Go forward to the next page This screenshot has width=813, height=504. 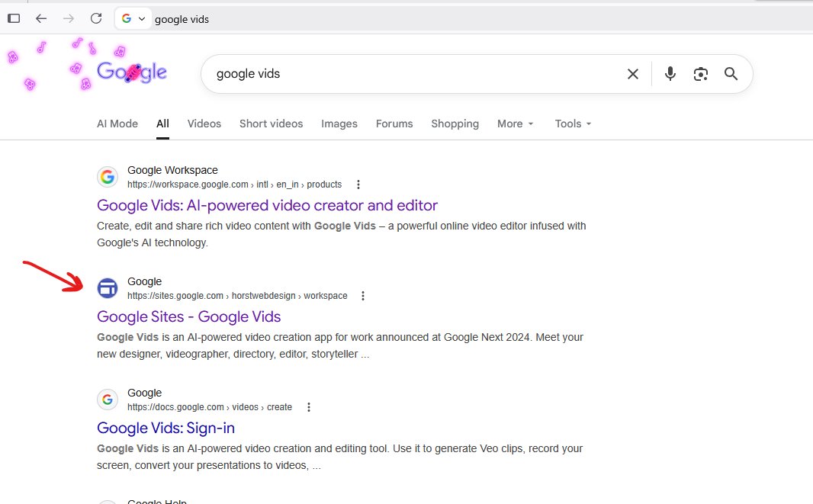69,18
